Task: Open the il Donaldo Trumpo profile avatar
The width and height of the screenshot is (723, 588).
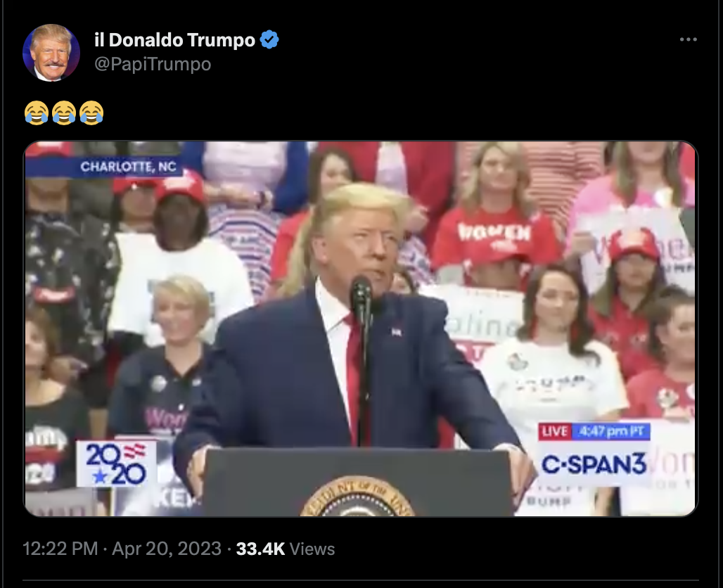Action: point(51,53)
